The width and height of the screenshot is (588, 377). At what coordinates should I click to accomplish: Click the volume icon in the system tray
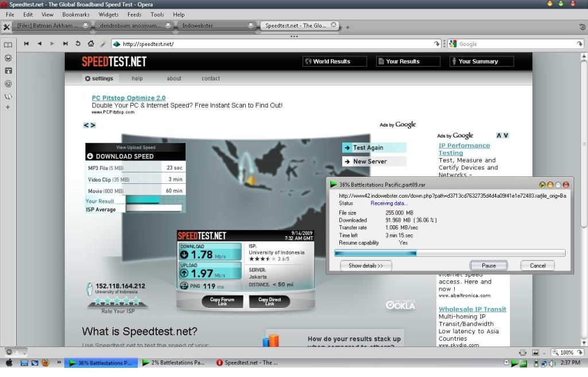coord(552,363)
